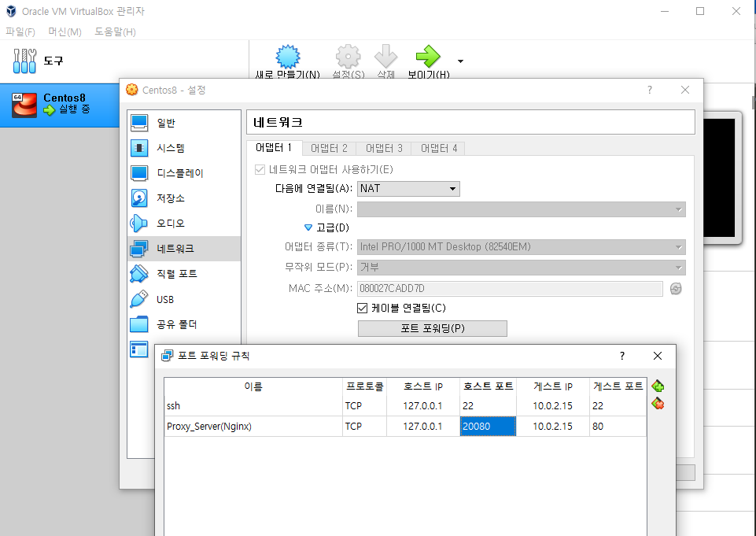Close the port forwarding rules (포트 포워딩 규칙) dialog
The height and width of the screenshot is (536, 756).
[658, 356]
